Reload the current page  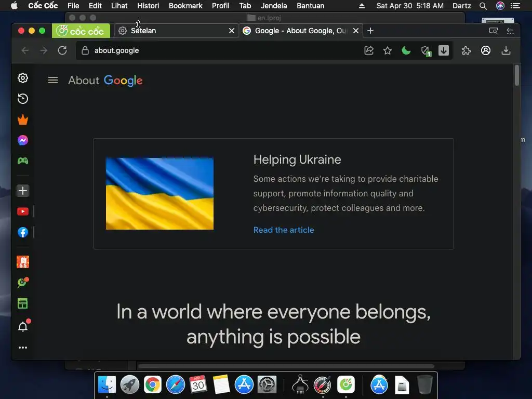pos(62,50)
